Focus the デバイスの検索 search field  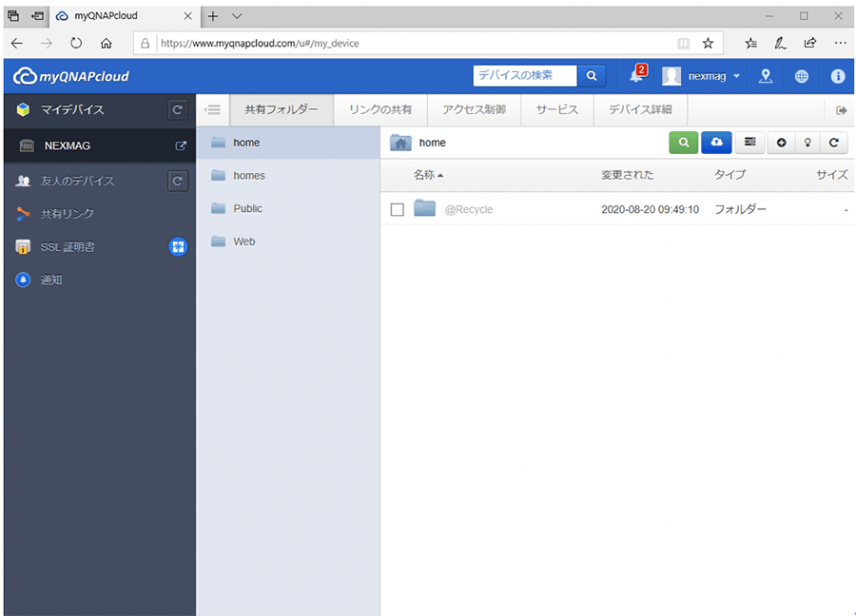[x=525, y=76]
